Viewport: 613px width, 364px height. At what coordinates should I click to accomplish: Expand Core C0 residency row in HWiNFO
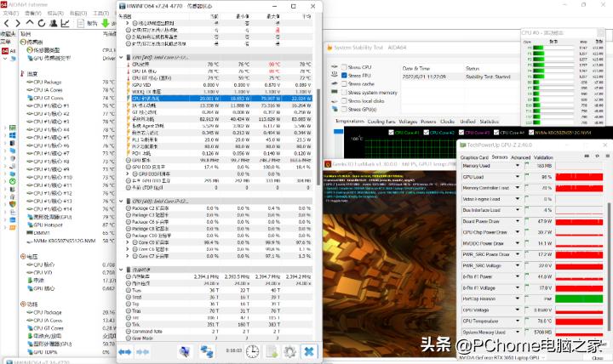click(128, 242)
